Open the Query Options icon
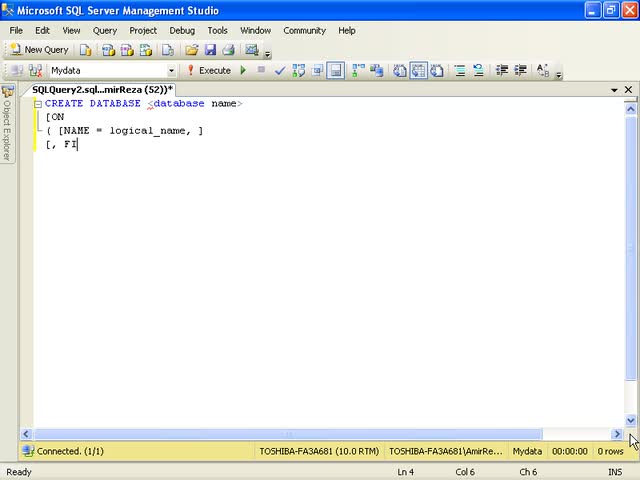Screen dimensions: 640x480 pos(317,71)
